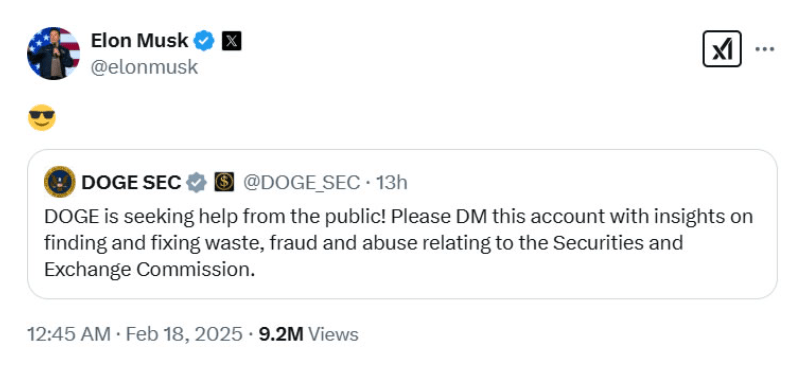Open the quoted post text about DOGE seeking help
The image size is (794, 367).
[399, 243]
